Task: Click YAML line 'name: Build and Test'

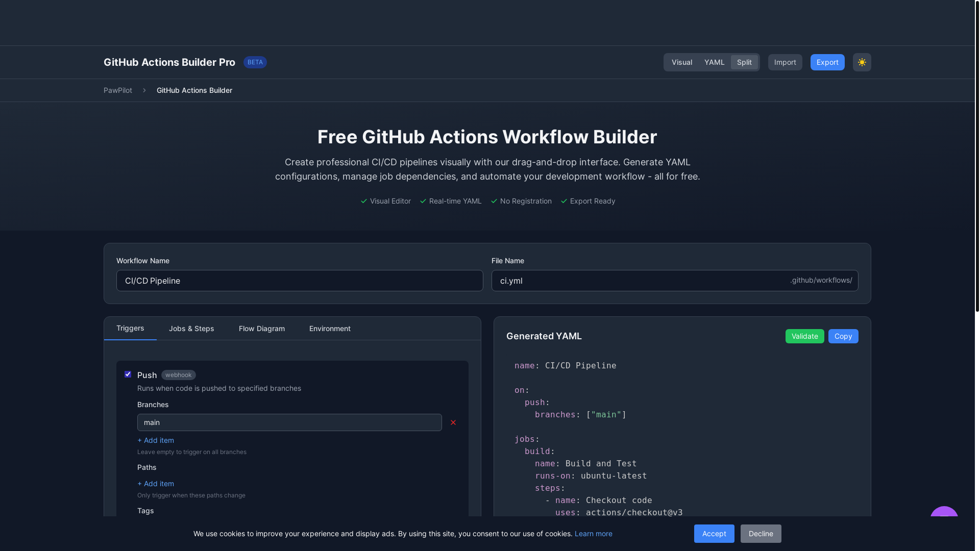Action: pyautogui.click(x=586, y=464)
